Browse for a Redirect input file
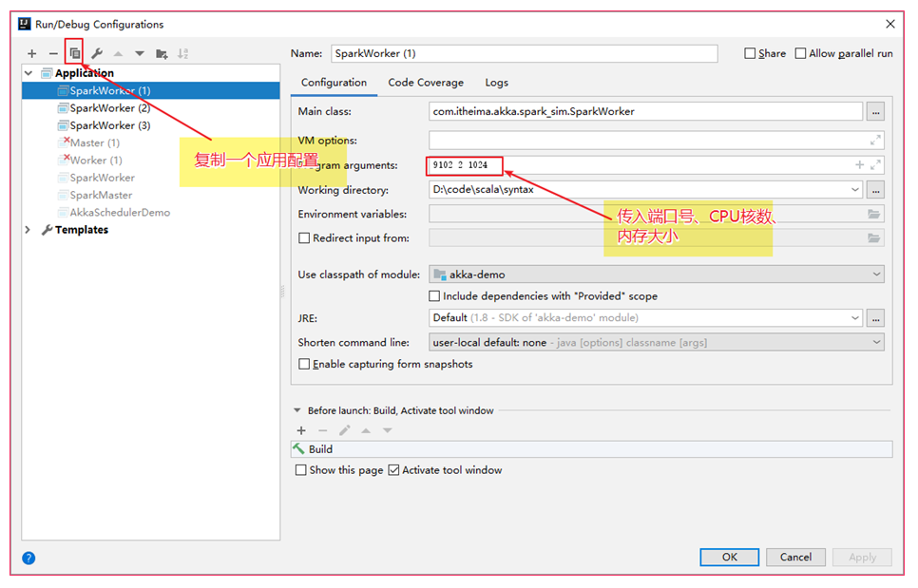 pos(873,238)
